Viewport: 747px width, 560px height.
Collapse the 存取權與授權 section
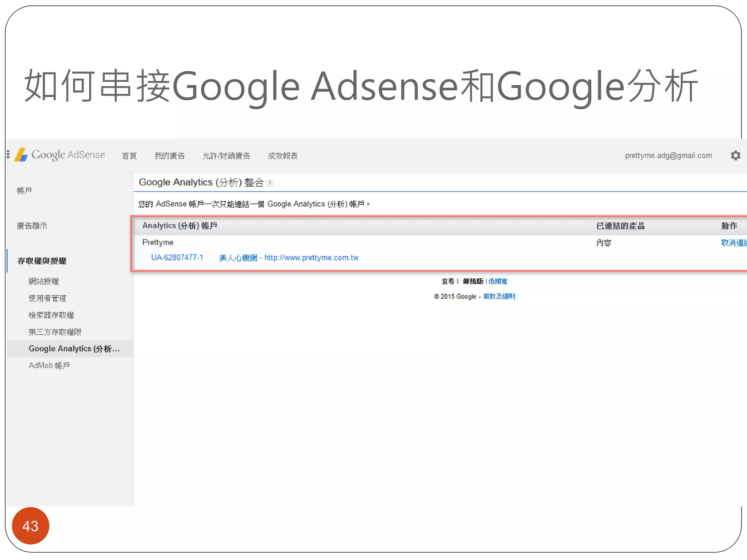coord(42,261)
